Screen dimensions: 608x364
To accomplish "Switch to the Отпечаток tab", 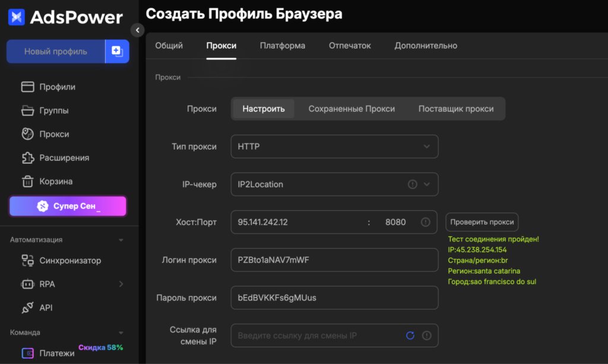I will tap(349, 45).
